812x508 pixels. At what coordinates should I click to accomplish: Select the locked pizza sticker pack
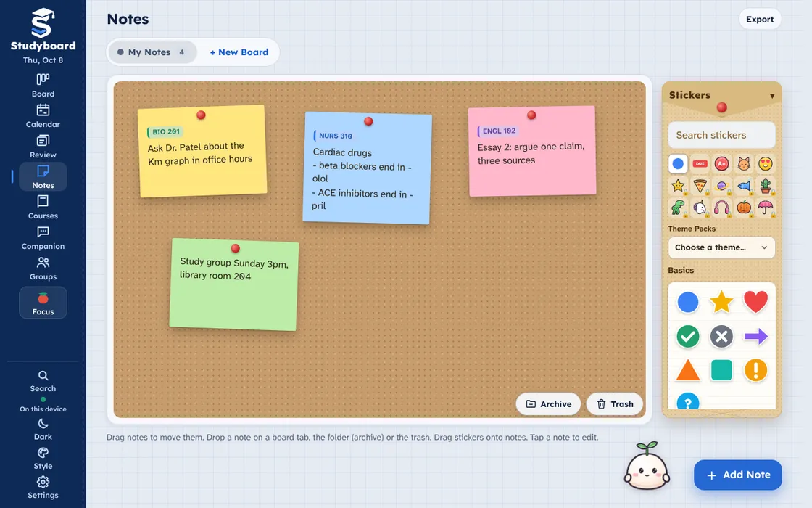(700, 186)
